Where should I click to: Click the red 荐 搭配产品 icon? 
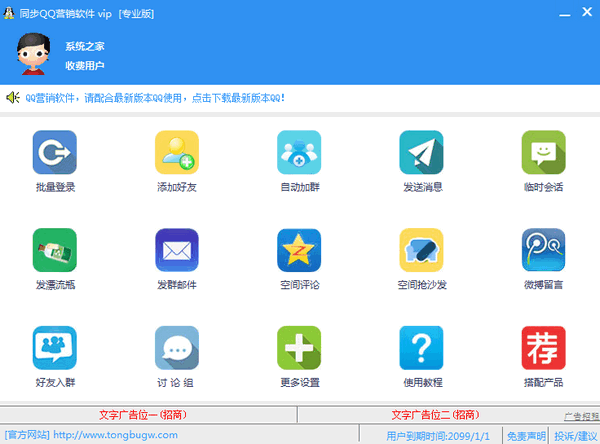(543, 348)
